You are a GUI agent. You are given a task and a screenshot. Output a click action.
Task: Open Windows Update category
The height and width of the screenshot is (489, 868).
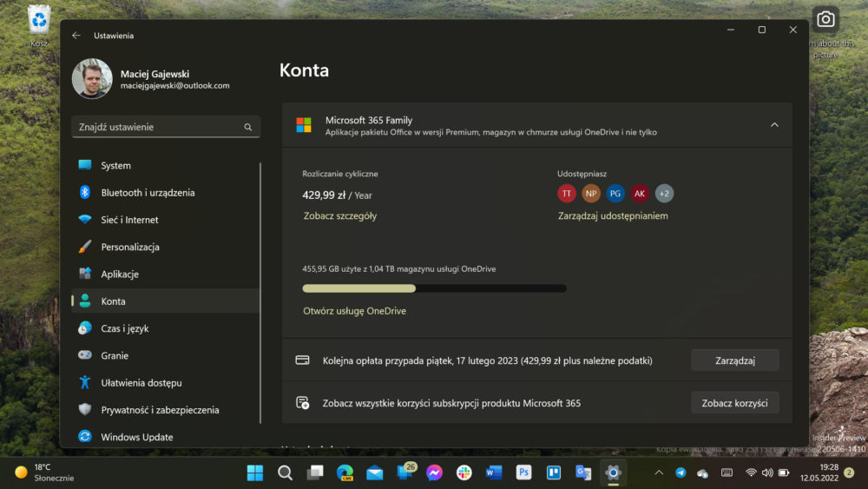tap(166, 437)
